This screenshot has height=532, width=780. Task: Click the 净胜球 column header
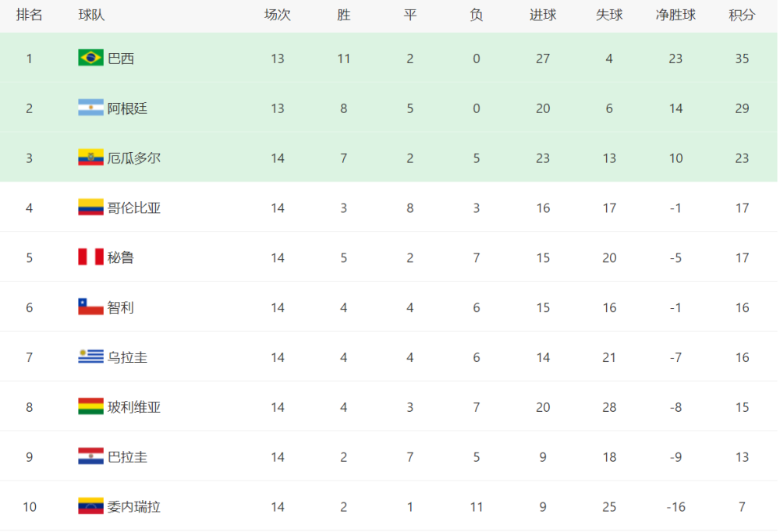(675, 15)
